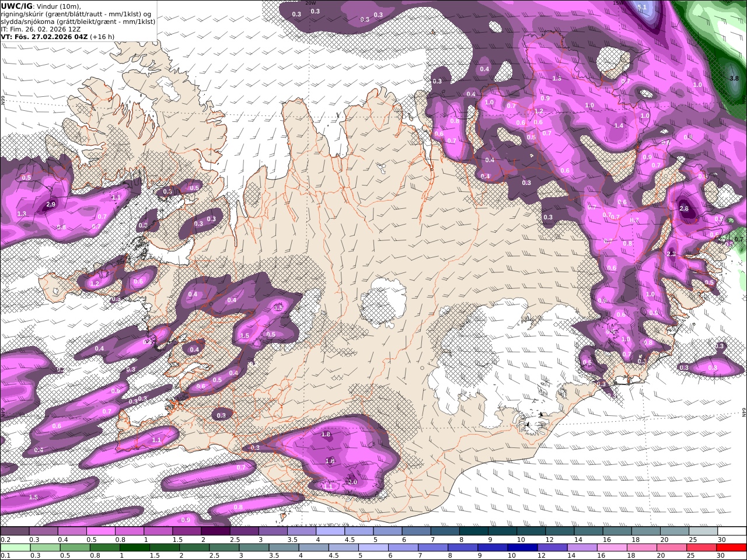The image size is (747, 560).
Task: Click the '1.4' precipitation value on the map
Action: click(x=619, y=125)
